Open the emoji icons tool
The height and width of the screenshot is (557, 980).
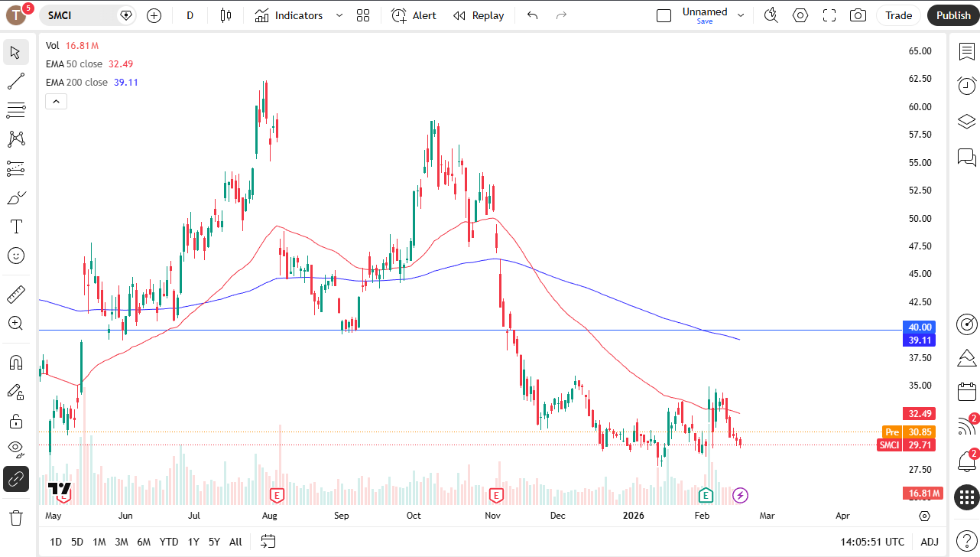click(16, 256)
